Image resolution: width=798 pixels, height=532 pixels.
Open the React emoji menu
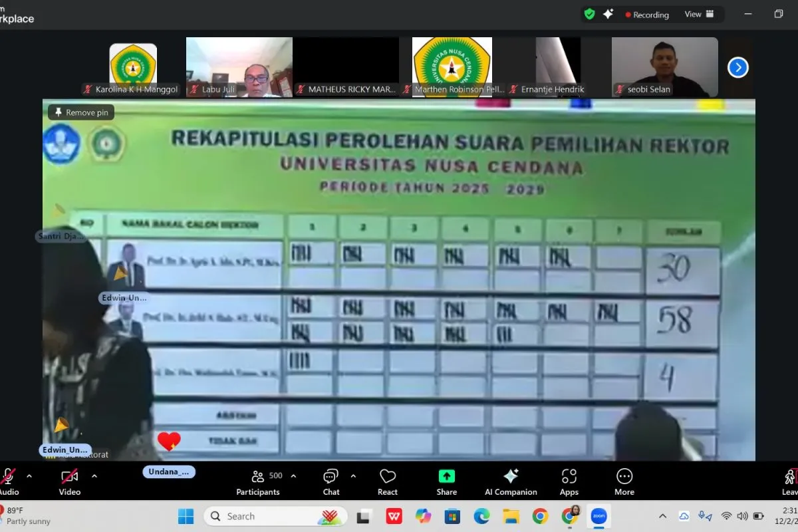click(388, 481)
